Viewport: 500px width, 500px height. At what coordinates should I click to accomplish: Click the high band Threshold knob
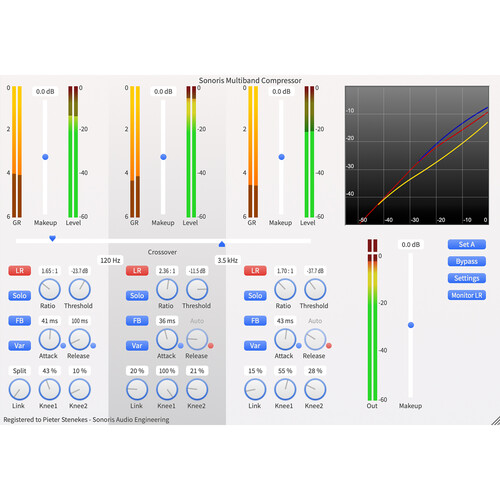(x=315, y=289)
